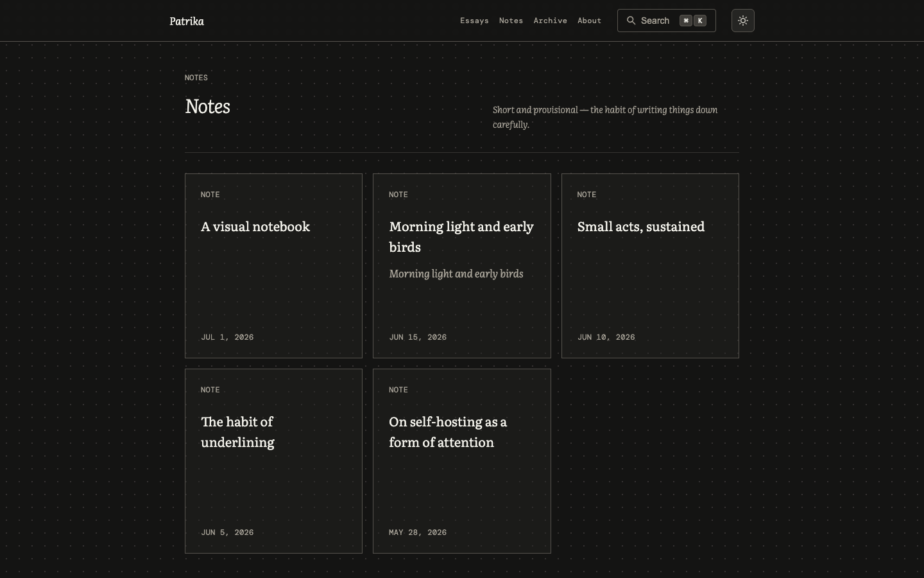Click the ⌘ key hint badge
The height and width of the screenshot is (578, 924).
[686, 21]
